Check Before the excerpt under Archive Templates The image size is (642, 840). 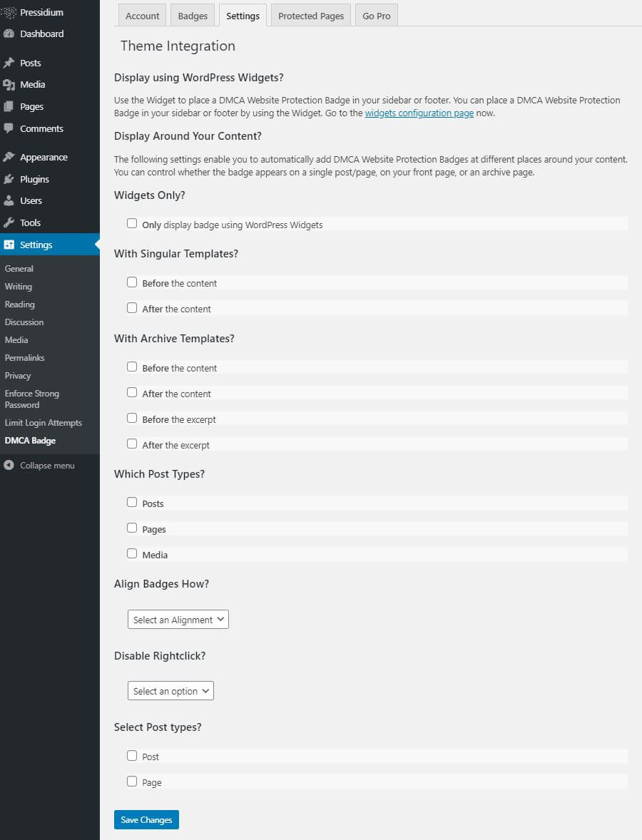(x=132, y=418)
